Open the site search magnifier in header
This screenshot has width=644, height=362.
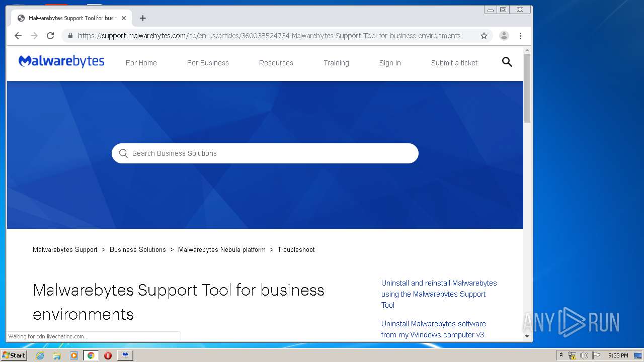tap(507, 62)
